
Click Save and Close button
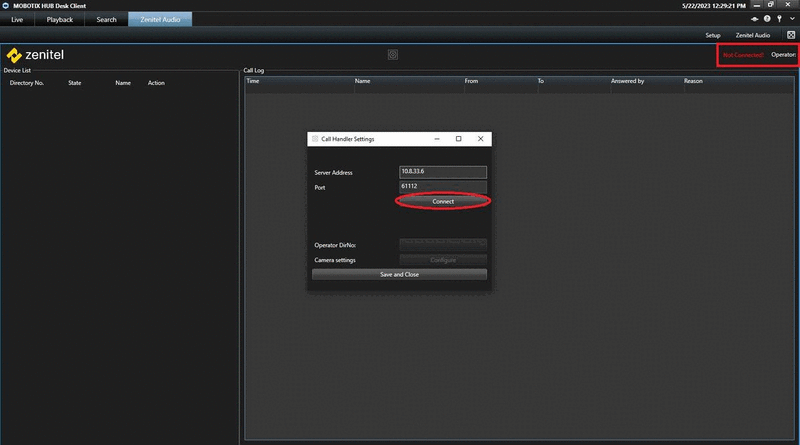pyautogui.click(x=399, y=274)
